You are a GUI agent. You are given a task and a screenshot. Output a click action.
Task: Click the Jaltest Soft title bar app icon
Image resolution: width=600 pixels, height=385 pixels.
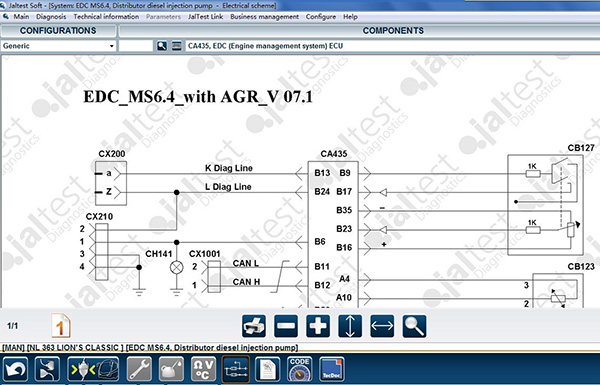(x=4, y=5)
